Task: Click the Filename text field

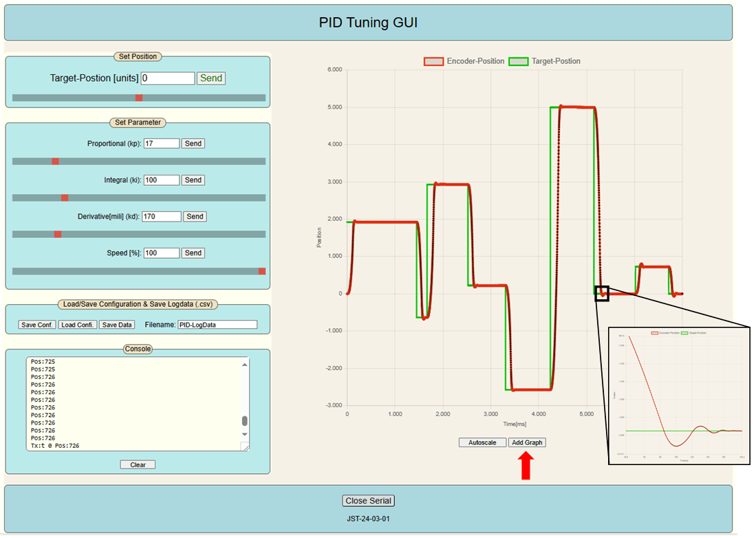Action: pyautogui.click(x=217, y=325)
